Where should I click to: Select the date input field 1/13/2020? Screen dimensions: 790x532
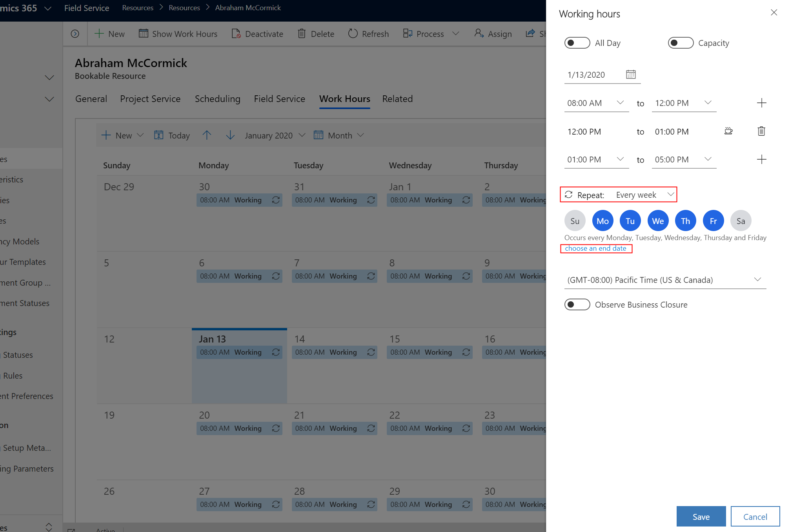tap(592, 74)
